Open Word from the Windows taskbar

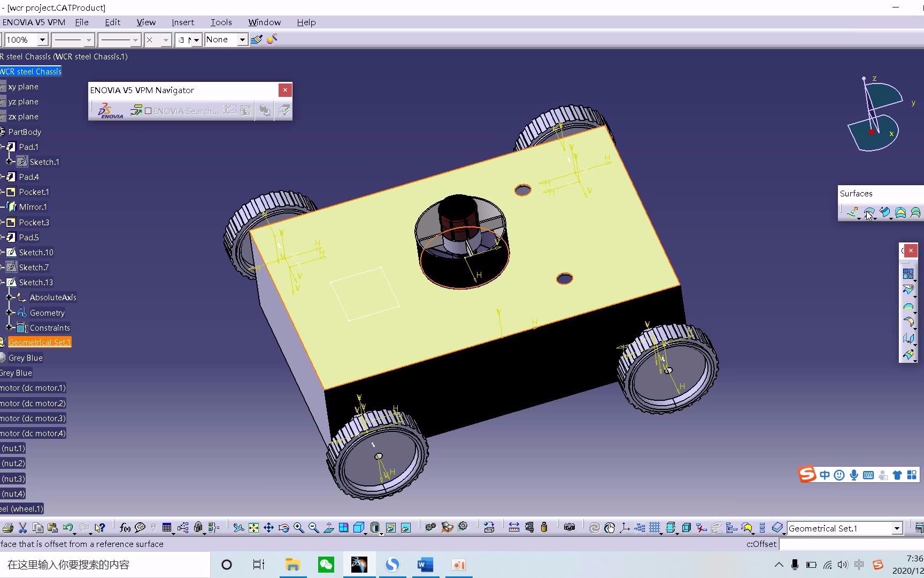pos(425,565)
